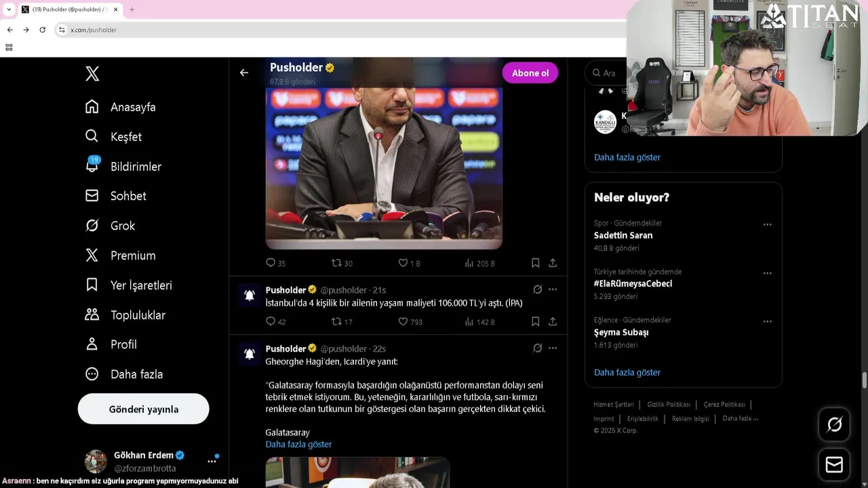Open options for Şeyma Subaşı trend
Viewport: 868px width, 488px height.
point(767,321)
